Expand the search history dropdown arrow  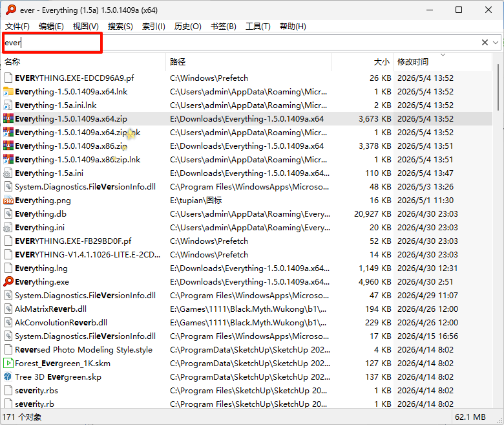pyautogui.click(x=496, y=43)
